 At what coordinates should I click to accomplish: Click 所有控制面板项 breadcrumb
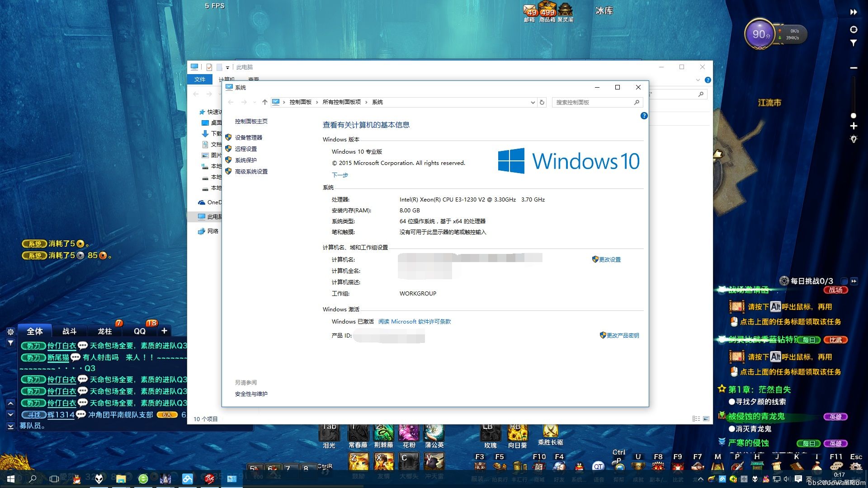pyautogui.click(x=342, y=102)
